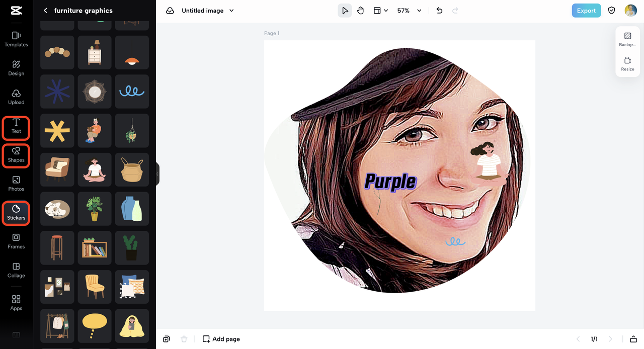Open the layers panel icon at bottom right
Screen dimensions: 644x349
coord(633,339)
